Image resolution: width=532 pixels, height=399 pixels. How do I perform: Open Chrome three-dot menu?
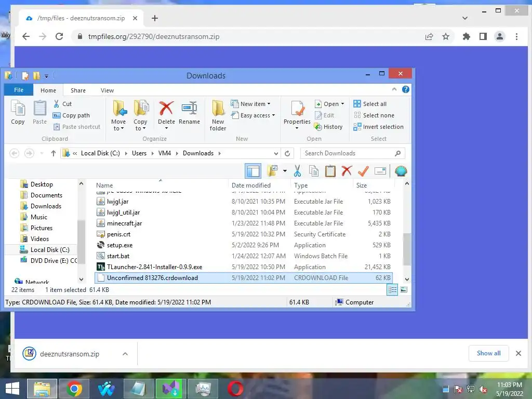[516, 36]
